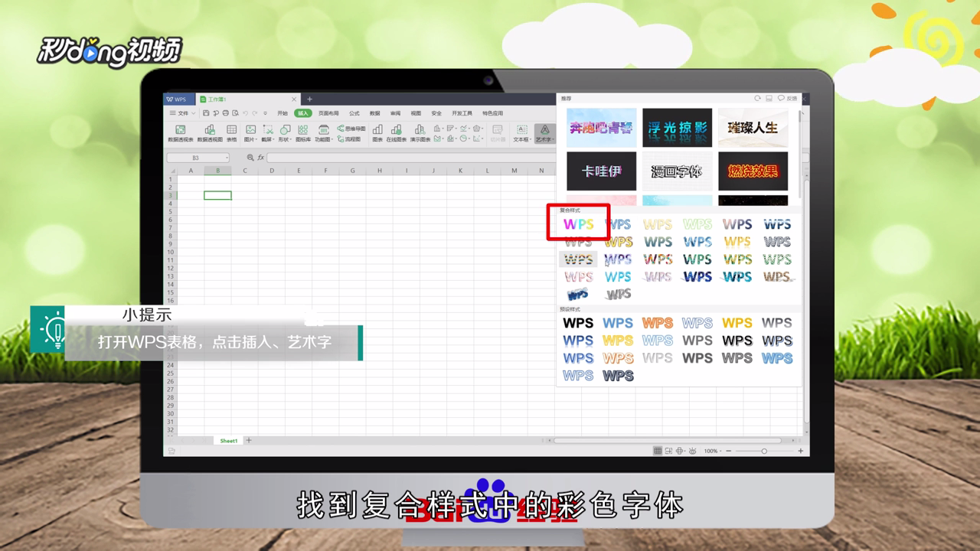Open the zoom percentage 100% dropdown
Image resolution: width=980 pixels, height=551 pixels.
711,451
